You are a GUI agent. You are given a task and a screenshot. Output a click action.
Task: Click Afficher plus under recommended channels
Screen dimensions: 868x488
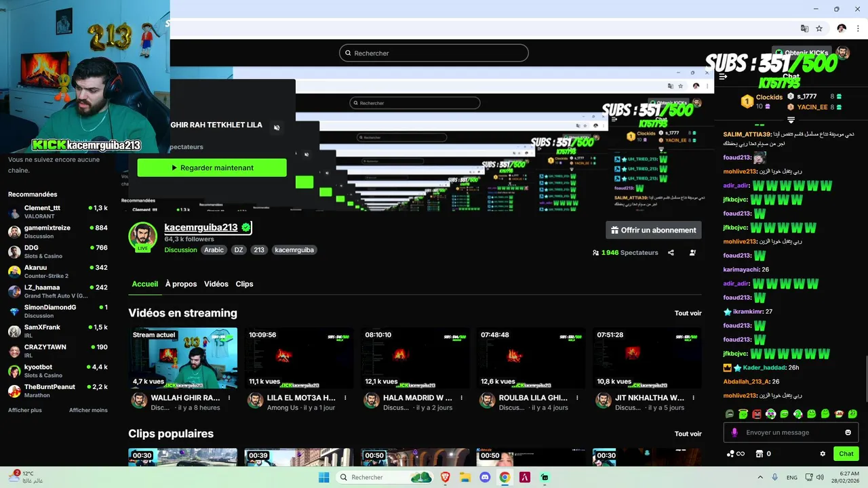coord(25,410)
